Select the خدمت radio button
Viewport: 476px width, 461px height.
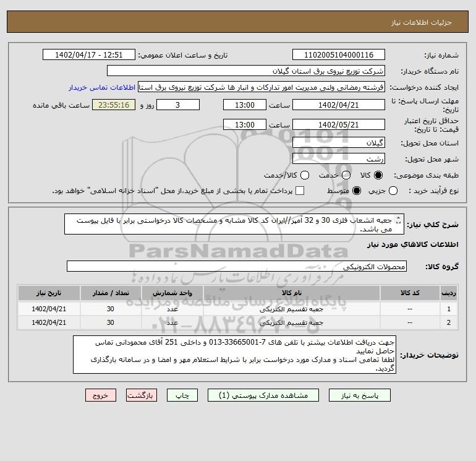346,175
